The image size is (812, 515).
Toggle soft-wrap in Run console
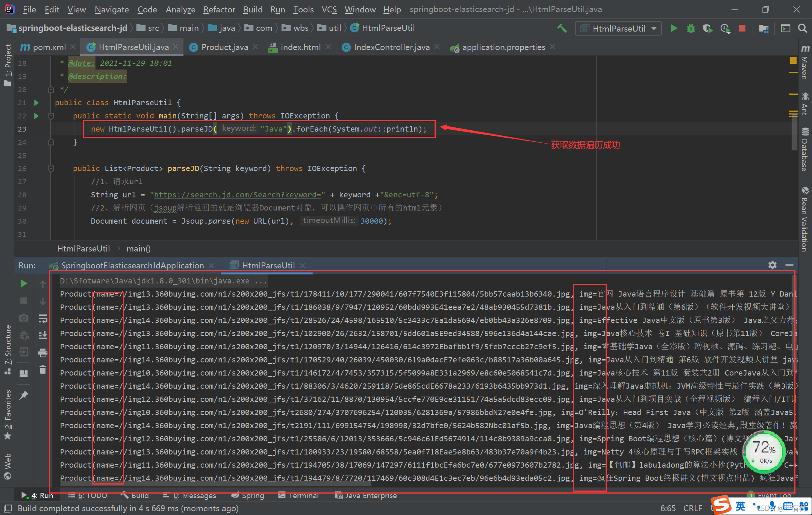43,319
